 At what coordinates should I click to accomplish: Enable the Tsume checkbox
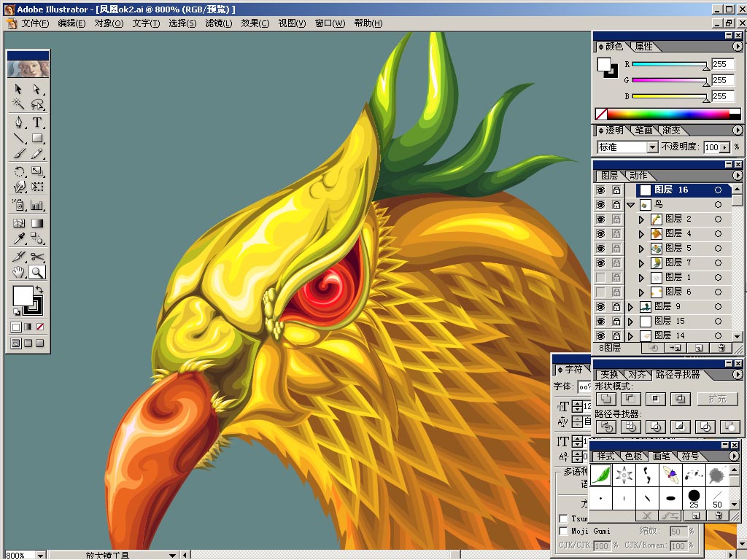pos(563,518)
